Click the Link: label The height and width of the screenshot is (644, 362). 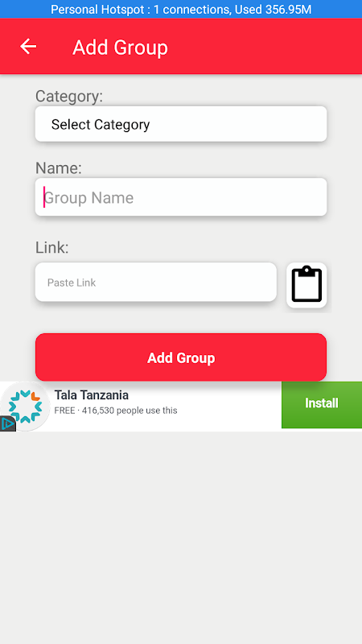pos(52,248)
